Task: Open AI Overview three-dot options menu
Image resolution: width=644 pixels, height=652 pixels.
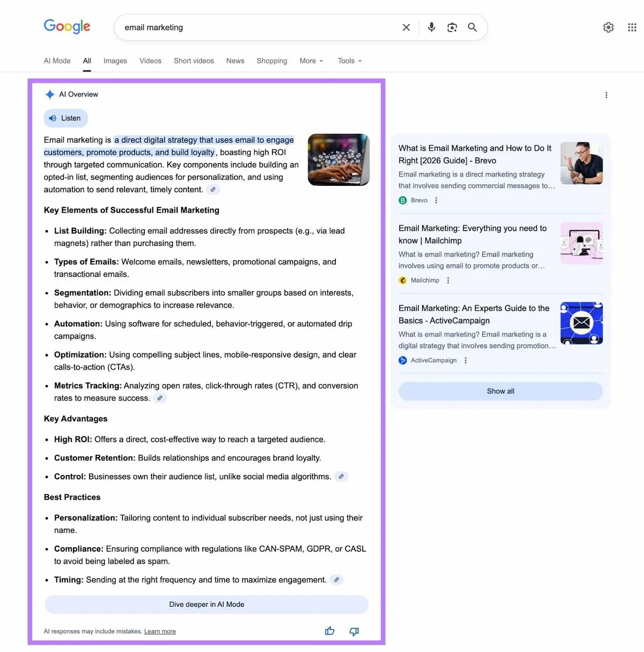Action: [x=606, y=95]
